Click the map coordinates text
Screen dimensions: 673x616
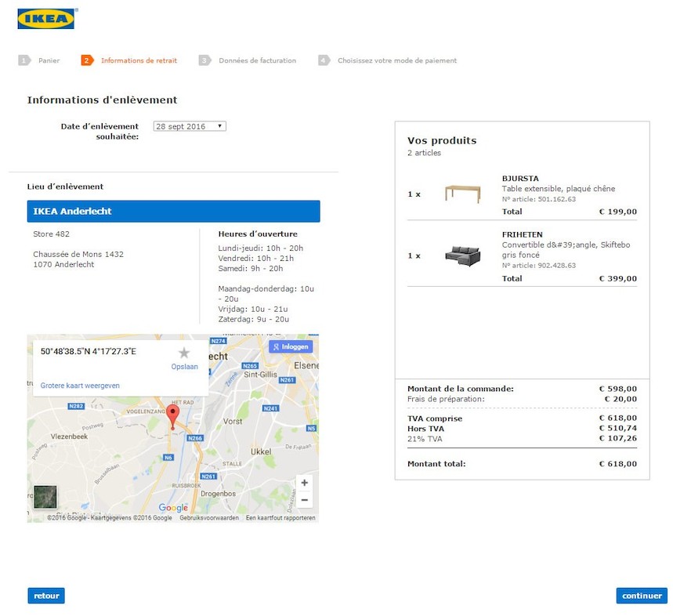pos(89,351)
